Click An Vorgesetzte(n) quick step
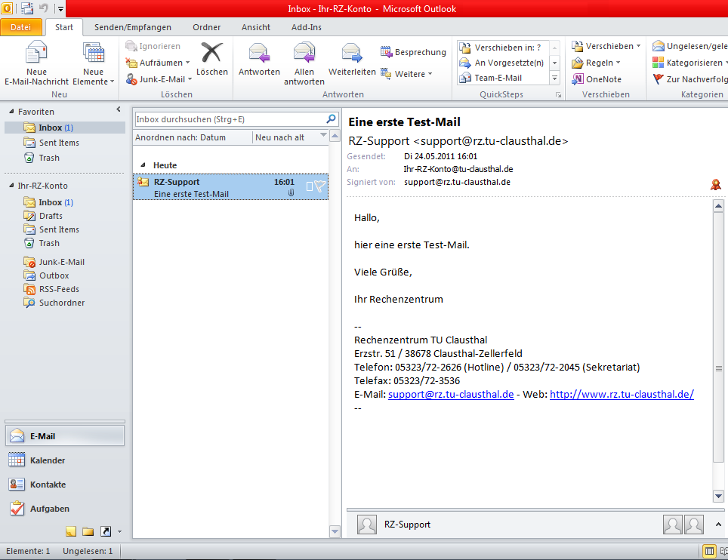Viewport: 728px width, 560px height. pyautogui.click(x=501, y=63)
